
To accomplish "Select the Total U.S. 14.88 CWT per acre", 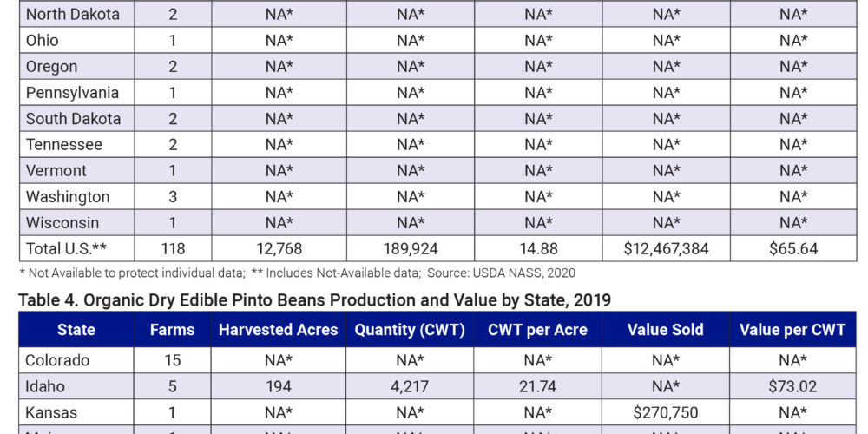I will [537, 249].
